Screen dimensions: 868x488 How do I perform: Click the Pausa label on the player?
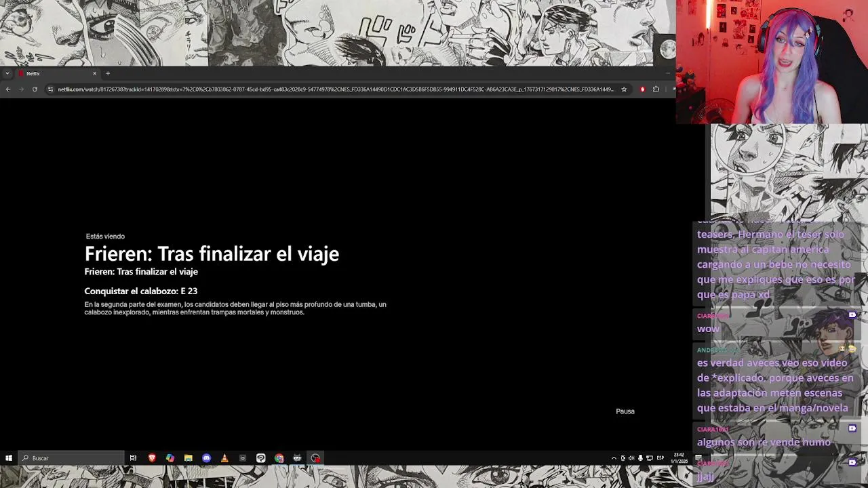[625, 411]
